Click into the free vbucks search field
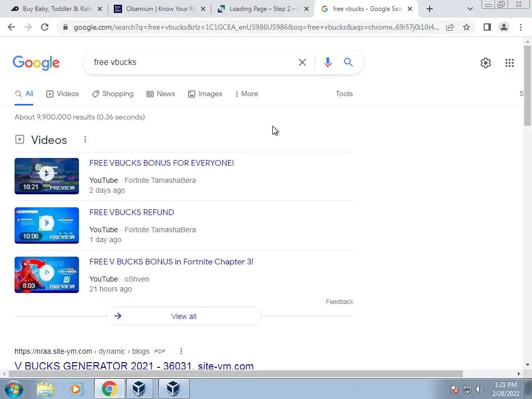The height and width of the screenshot is (399, 532). click(x=193, y=62)
